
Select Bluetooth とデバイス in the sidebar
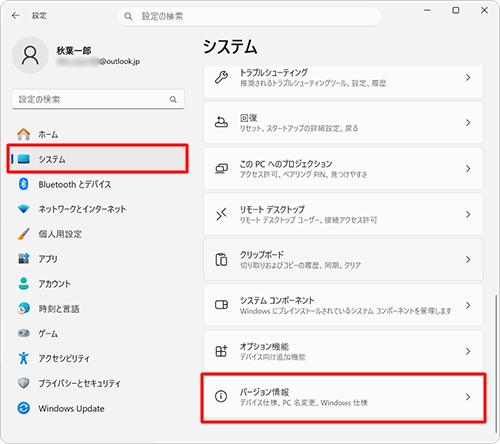(x=98, y=184)
